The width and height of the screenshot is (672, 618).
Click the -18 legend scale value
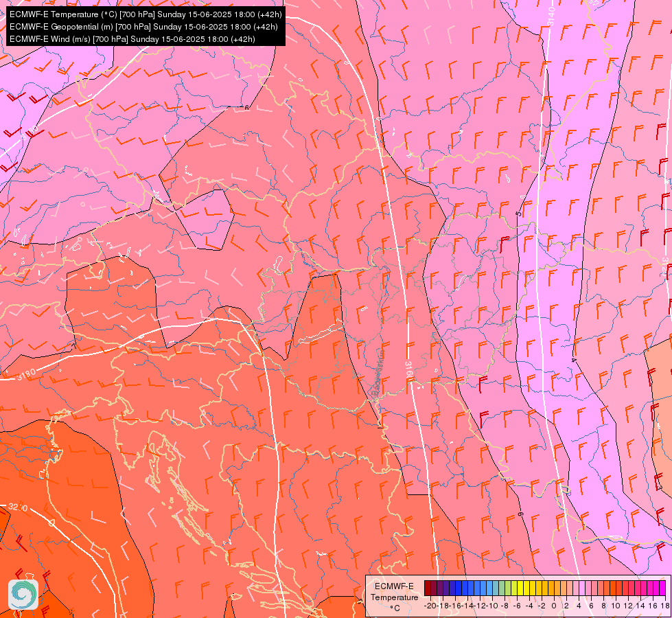pos(443,606)
